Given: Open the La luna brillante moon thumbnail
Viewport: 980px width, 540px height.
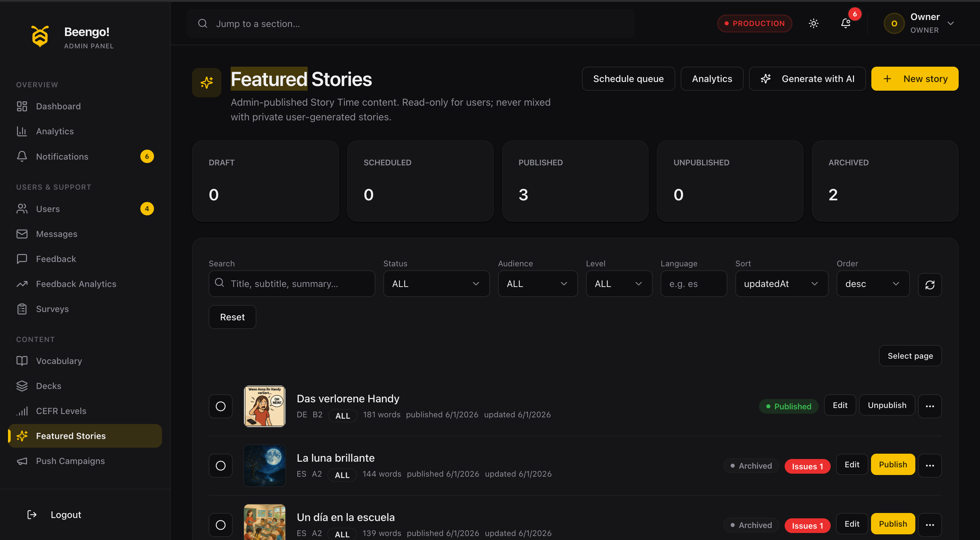Looking at the screenshot, I should click(264, 465).
